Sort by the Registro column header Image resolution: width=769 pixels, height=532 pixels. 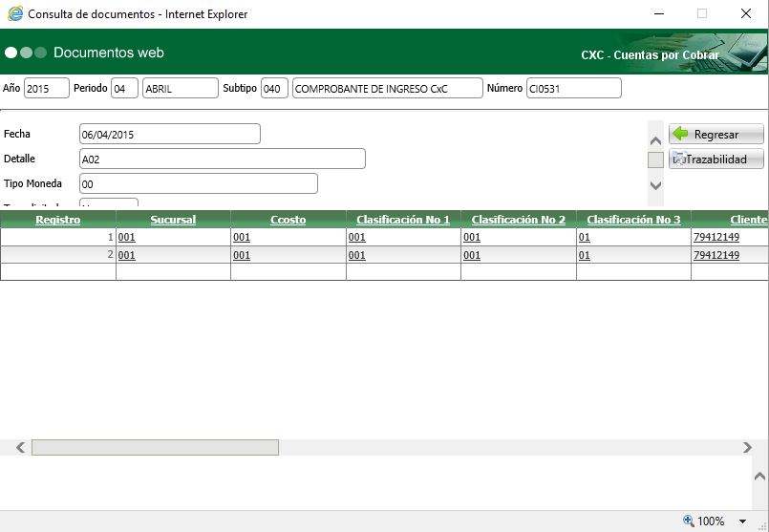click(x=57, y=220)
